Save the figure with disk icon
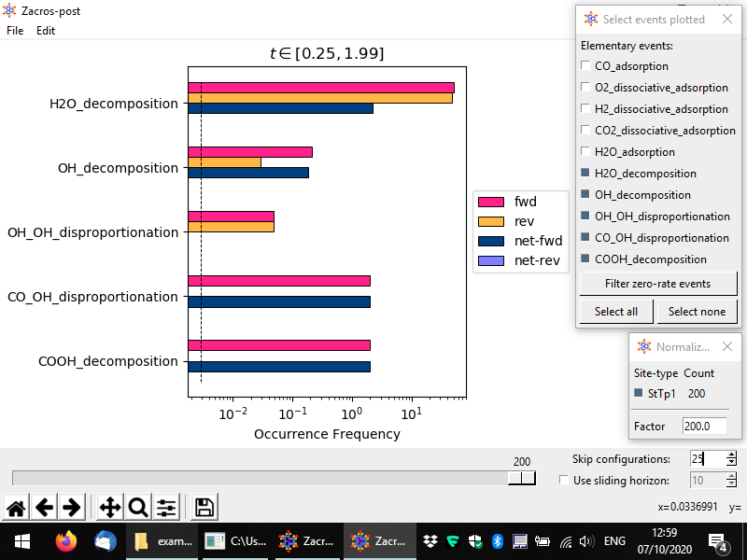The width and height of the screenshot is (747, 560). coord(204,508)
